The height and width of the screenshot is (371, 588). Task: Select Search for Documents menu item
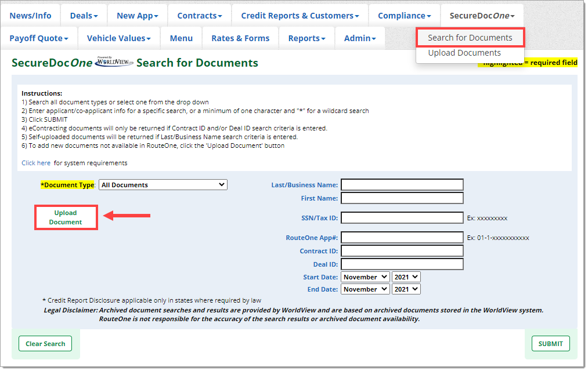pos(470,38)
